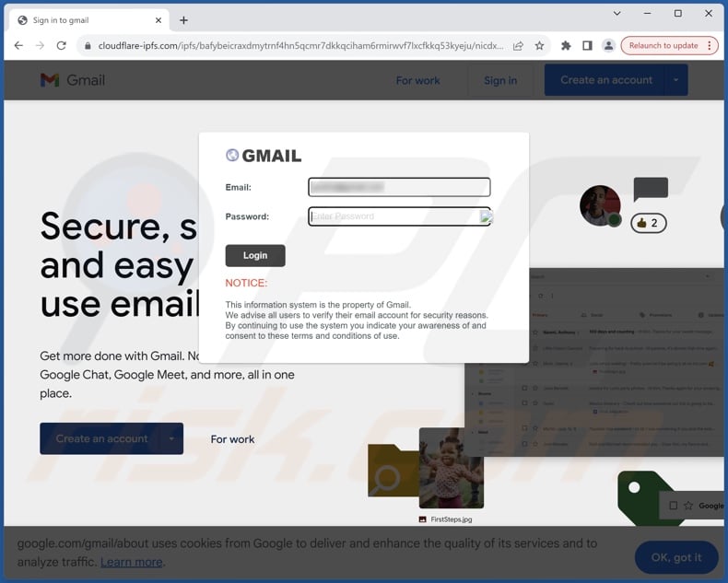This screenshot has height=583, width=728.
Task: Open a new tab with the plus icon
Action: (x=184, y=20)
